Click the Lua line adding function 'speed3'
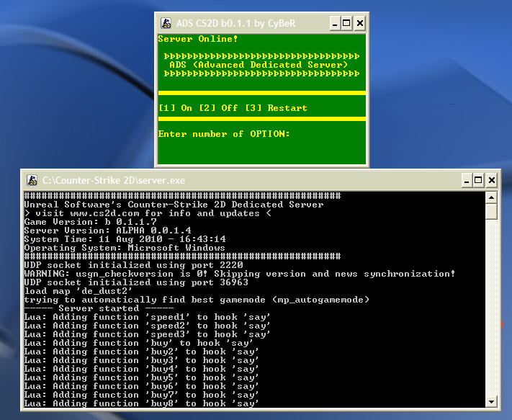This screenshot has height=420, width=512. (x=148, y=334)
